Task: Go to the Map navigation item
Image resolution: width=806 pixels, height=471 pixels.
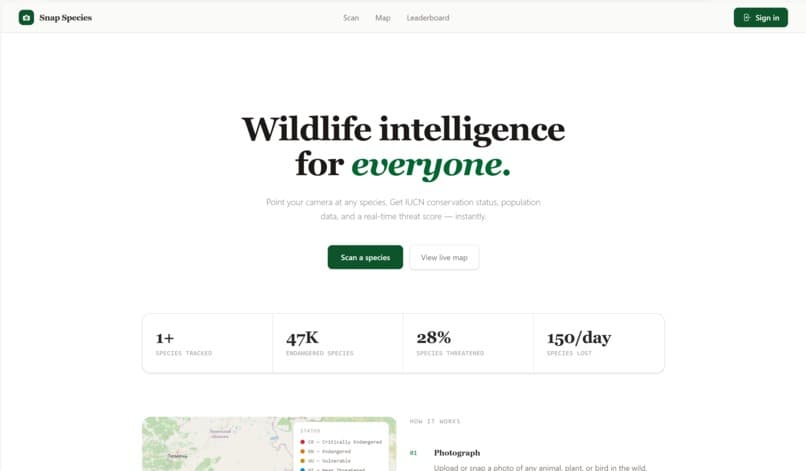Action: tap(382, 17)
